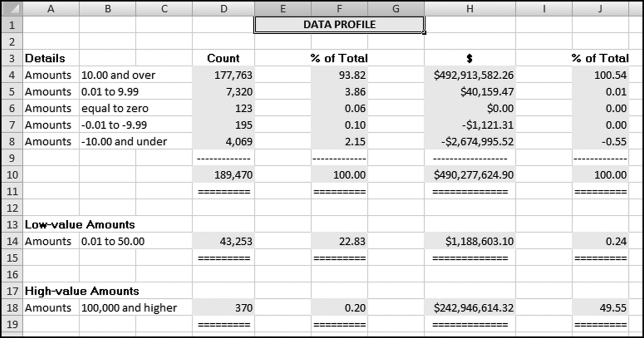
Task: Select column D header
Action: click(224, 9)
